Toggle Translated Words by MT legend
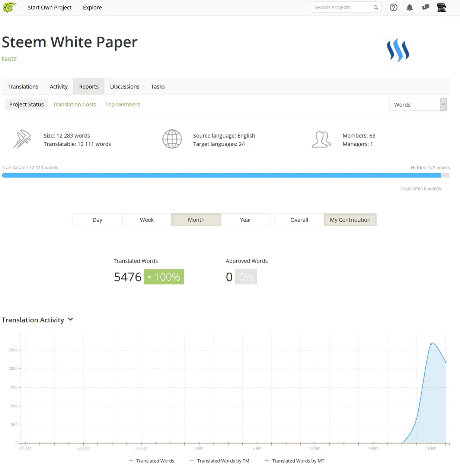Image resolution: width=460 pixels, height=476 pixels. [x=294, y=461]
